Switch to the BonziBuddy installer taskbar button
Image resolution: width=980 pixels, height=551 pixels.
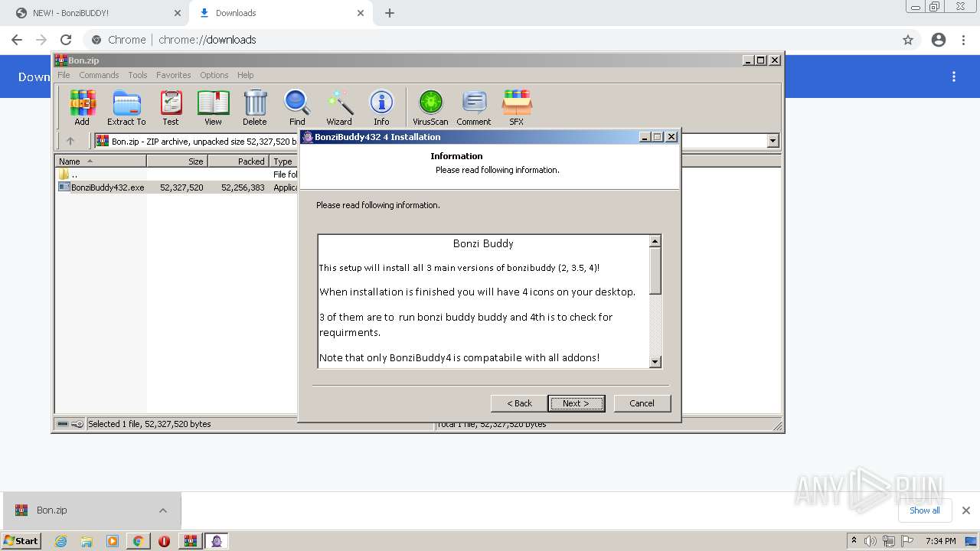point(217,541)
